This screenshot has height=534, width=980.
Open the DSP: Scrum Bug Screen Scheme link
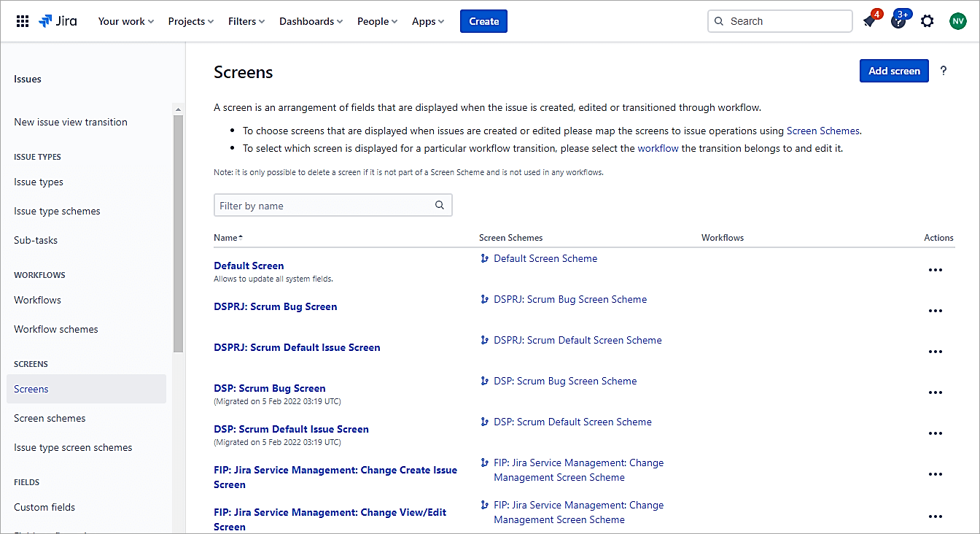[565, 381]
